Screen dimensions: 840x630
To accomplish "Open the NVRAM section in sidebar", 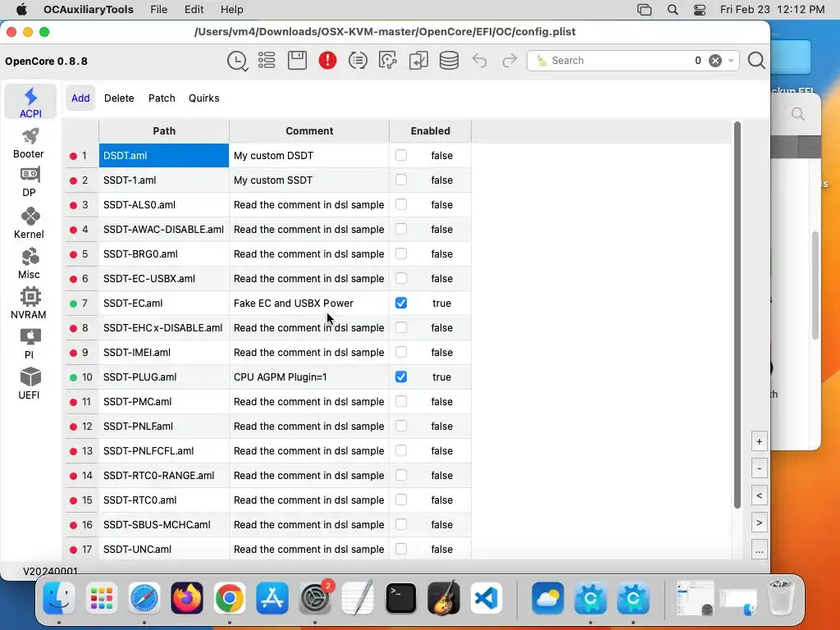I will pyautogui.click(x=29, y=304).
